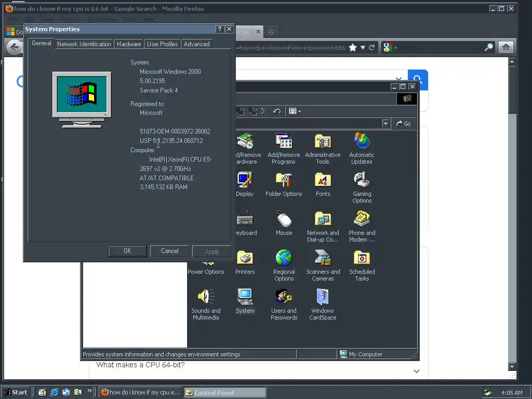Close the Google search tab
This screenshot has height=399, width=532.
(x=258, y=32)
